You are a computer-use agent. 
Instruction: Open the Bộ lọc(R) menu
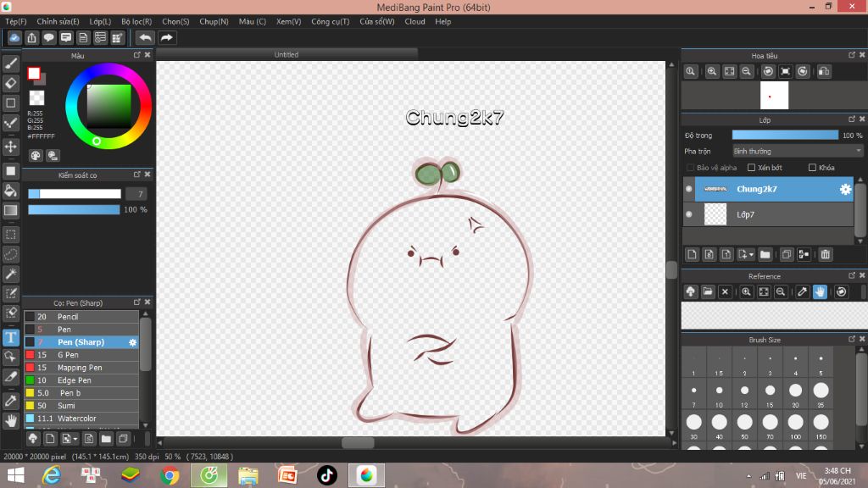(x=136, y=21)
